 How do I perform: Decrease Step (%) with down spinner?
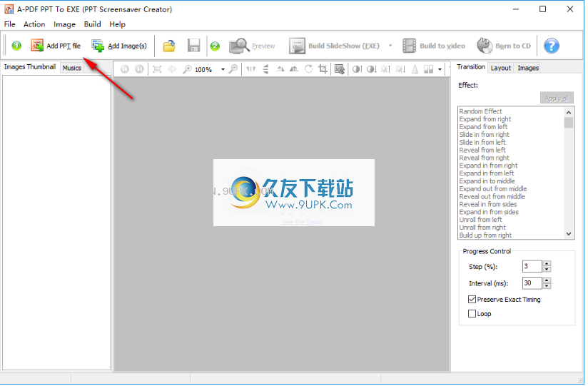(x=547, y=270)
